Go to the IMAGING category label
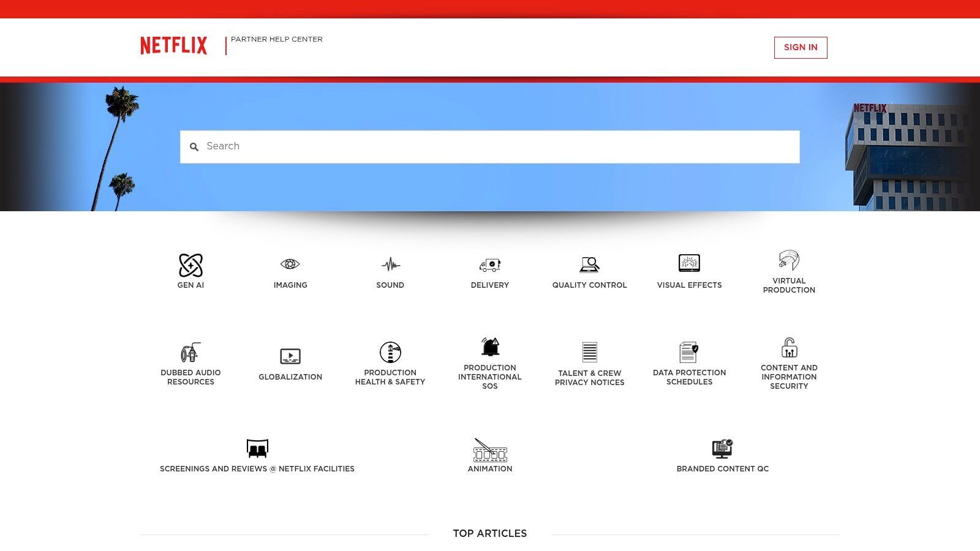 [x=290, y=285]
